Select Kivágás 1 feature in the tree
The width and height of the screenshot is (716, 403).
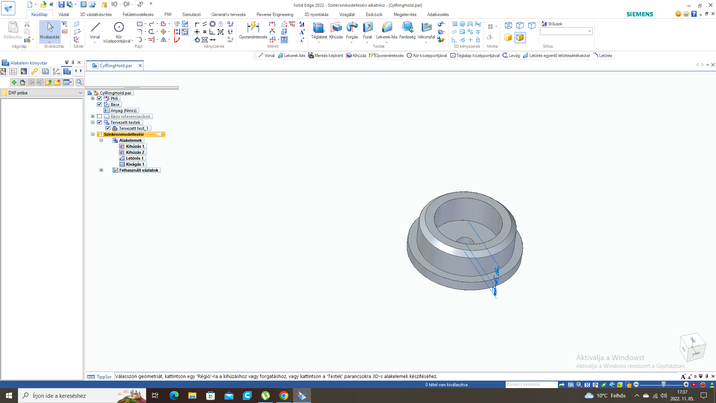point(135,164)
